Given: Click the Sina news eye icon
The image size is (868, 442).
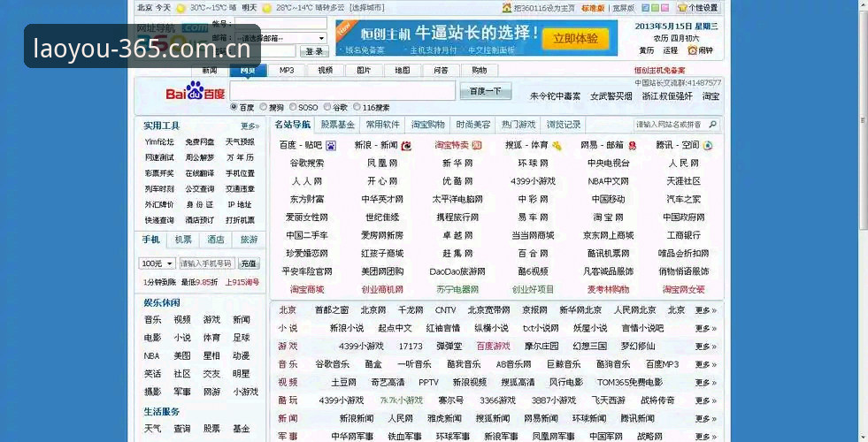Looking at the screenshot, I should pos(406,146).
